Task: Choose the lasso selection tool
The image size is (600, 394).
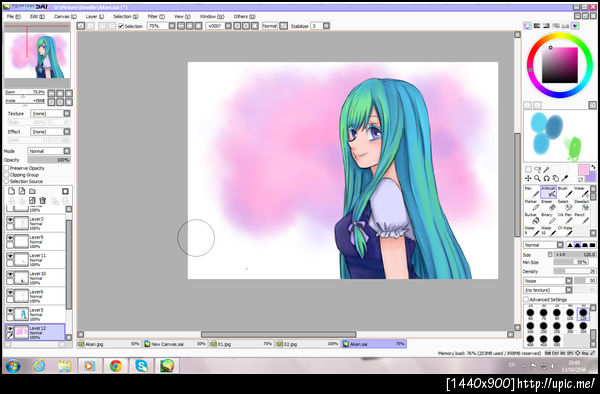Action: [538, 169]
